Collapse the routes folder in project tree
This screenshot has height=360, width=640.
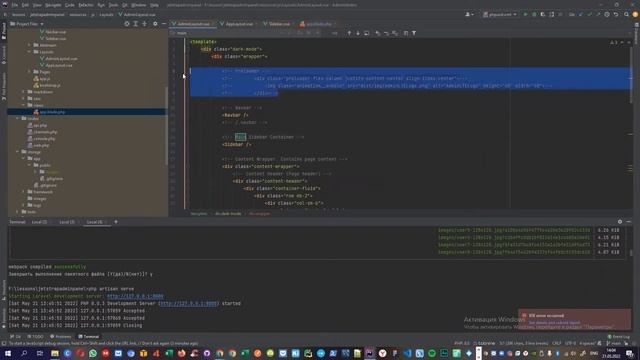(x=18, y=118)
